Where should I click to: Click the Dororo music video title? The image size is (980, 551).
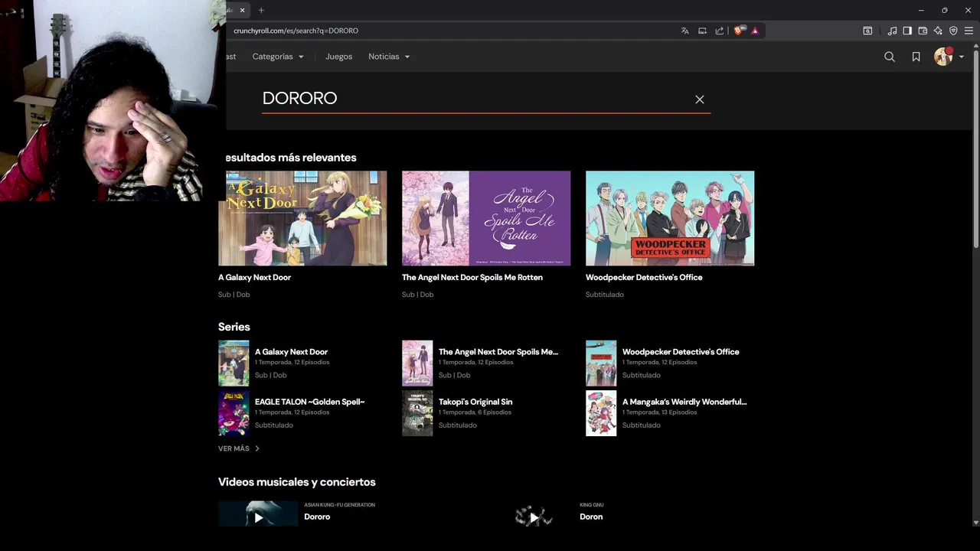click(317, 517)
